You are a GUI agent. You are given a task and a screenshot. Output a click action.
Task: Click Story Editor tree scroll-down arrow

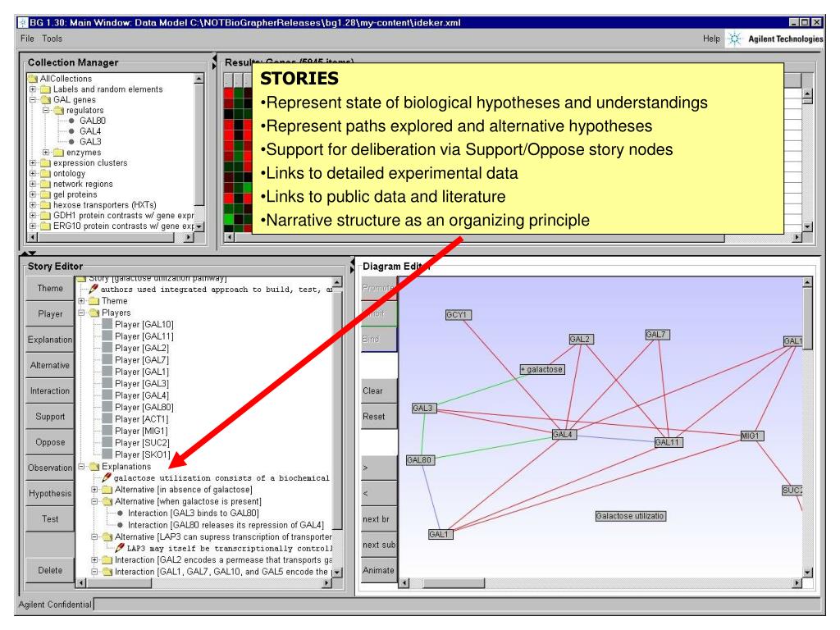tap(337, 572)
